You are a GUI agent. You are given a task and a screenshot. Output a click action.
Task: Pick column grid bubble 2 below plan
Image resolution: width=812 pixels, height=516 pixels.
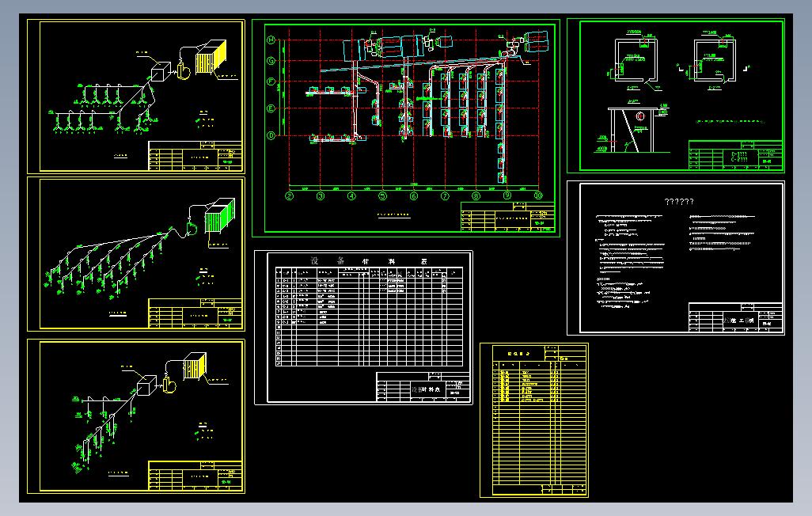click(x=290, y=195)
